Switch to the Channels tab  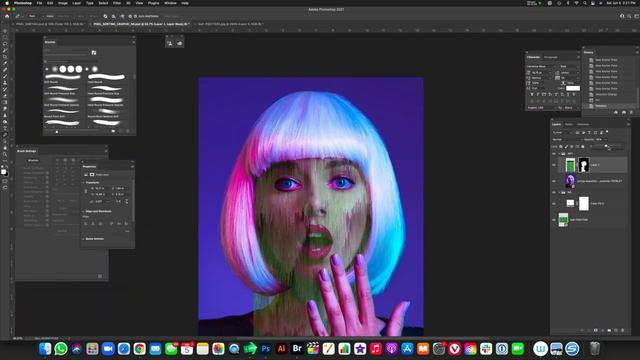pyautogui.click(x=583, y=124)
